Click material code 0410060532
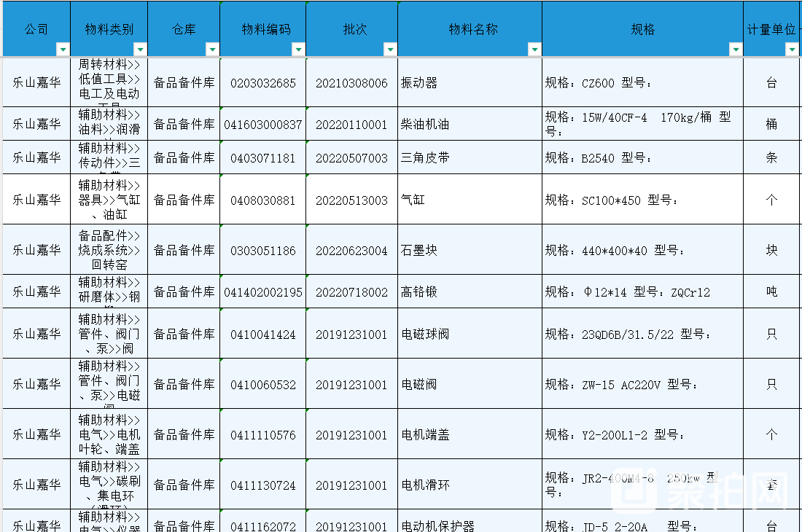Screen dimensions: 802x532 263,384
